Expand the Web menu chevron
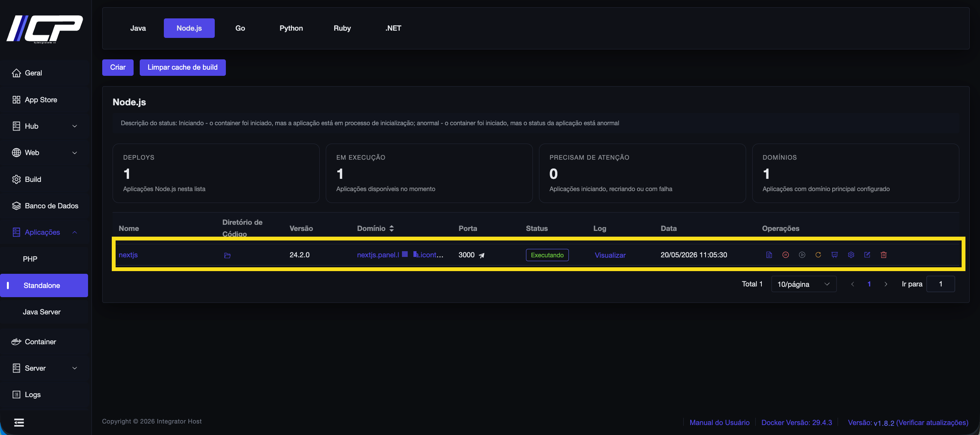 [x=75, y=153]
